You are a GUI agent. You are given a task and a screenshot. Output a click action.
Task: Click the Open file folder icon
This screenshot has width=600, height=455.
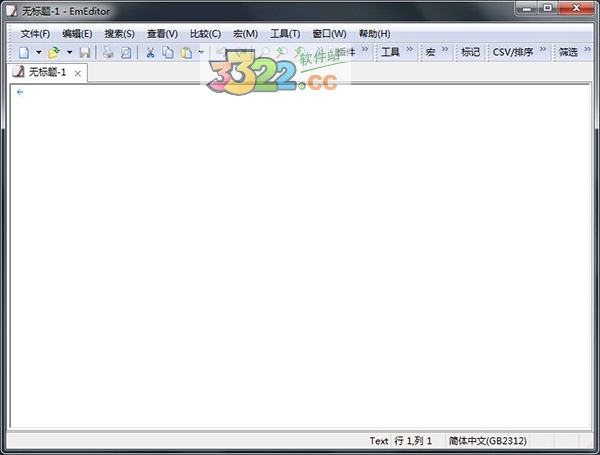[x=54, y=52]
